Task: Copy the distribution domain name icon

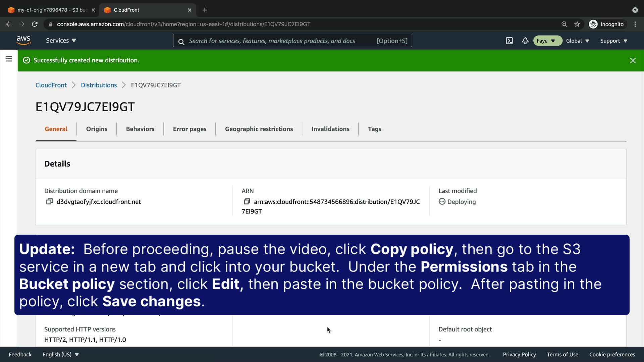Action: point(49,201)
